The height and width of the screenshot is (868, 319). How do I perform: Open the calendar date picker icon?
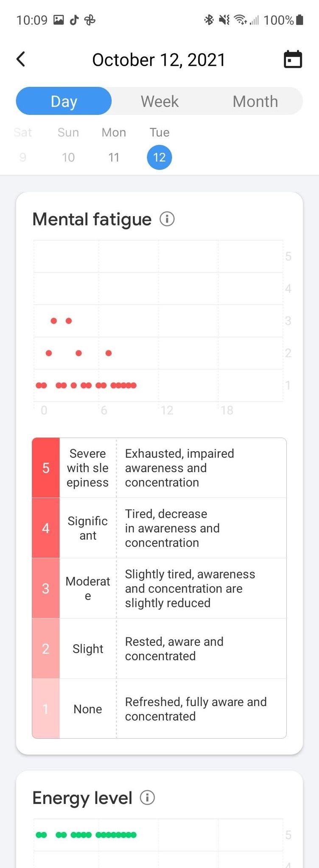tap(293, 59)
